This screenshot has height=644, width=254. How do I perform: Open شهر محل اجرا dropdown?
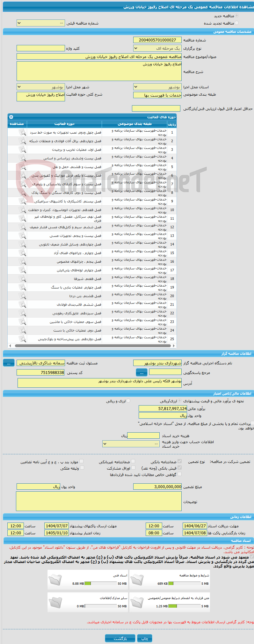click(x=41, y=87)
